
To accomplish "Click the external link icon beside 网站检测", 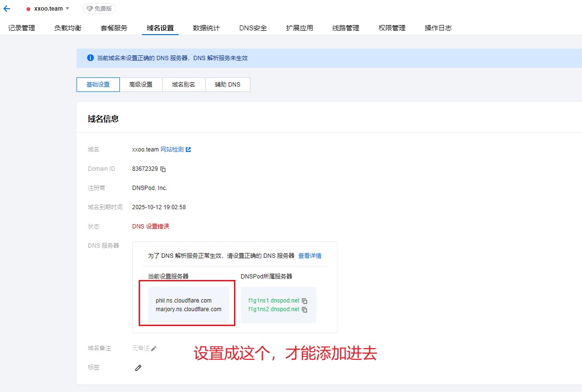I will pos(188,150).
